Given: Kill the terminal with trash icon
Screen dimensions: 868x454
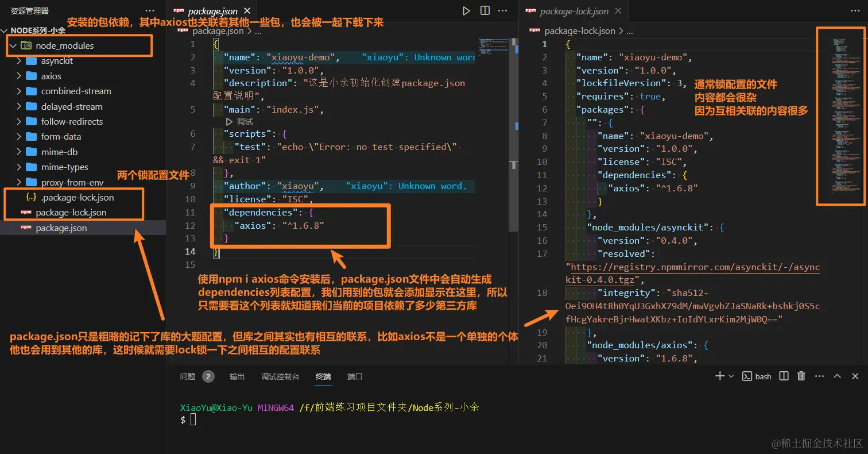Looking at the screenshot, I should (801, 376).
